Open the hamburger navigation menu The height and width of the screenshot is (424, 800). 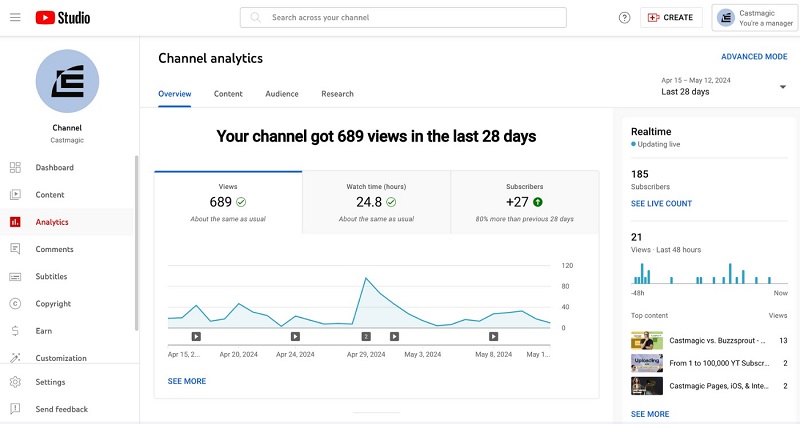[15, 17]
